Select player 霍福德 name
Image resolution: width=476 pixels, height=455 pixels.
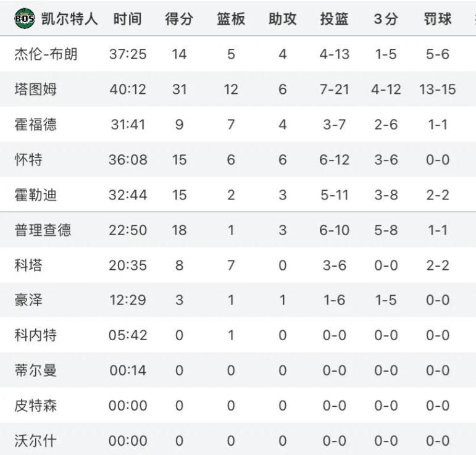click(x=36, y=125)
